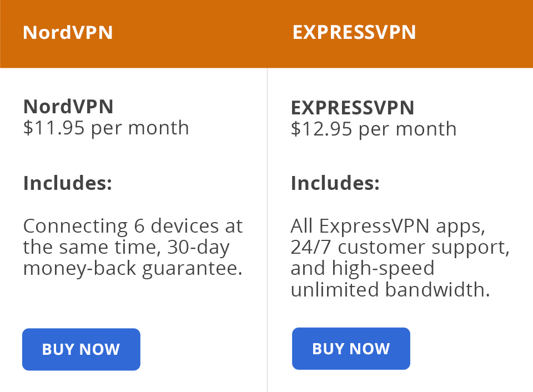
Task: Click the 'the same time' text
Action: pyautogui.click(x=90, y=248)
